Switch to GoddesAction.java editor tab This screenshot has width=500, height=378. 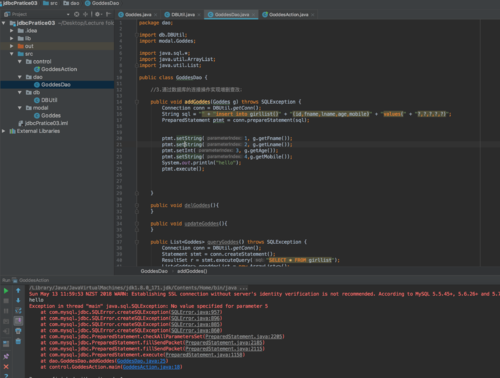[x=288, y=14]
